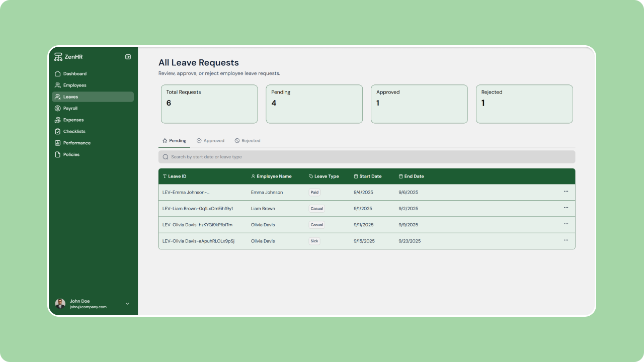
Task: Switch to the Approved tab
Action: click(x=210, y=141)
